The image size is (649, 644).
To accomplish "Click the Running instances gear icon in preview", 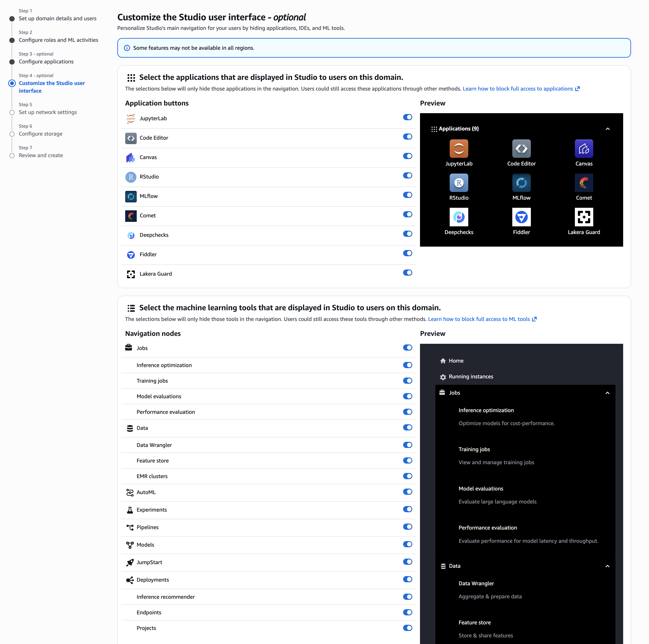I will coord(443,377).
